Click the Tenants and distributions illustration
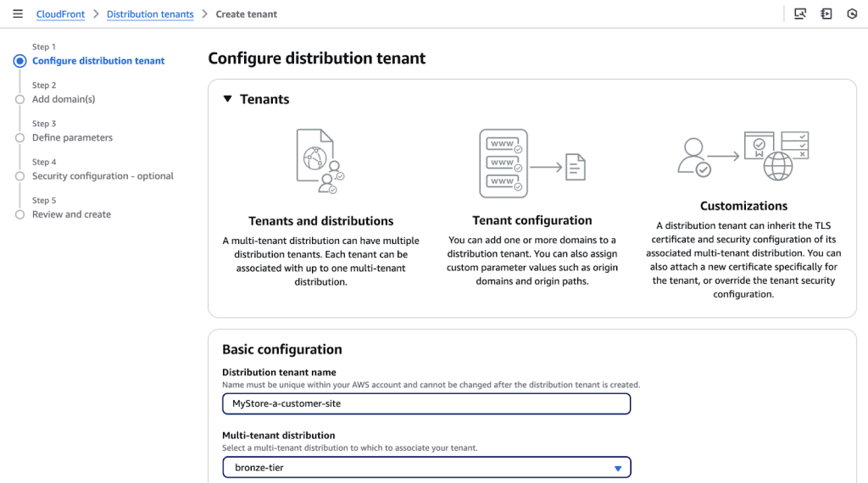Viewport: 868px width, 483px height. 320,161
